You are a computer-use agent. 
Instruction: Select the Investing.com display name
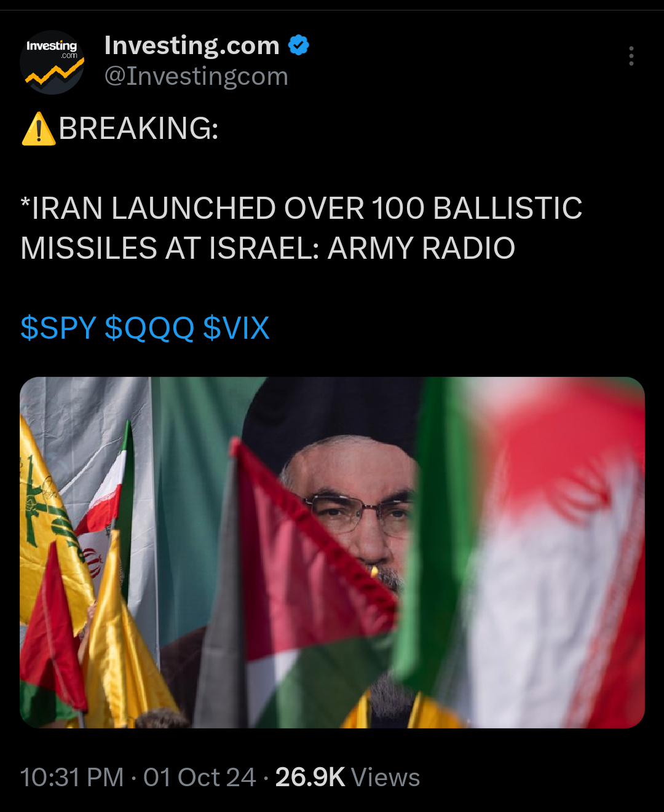click(x=192, y=45)
